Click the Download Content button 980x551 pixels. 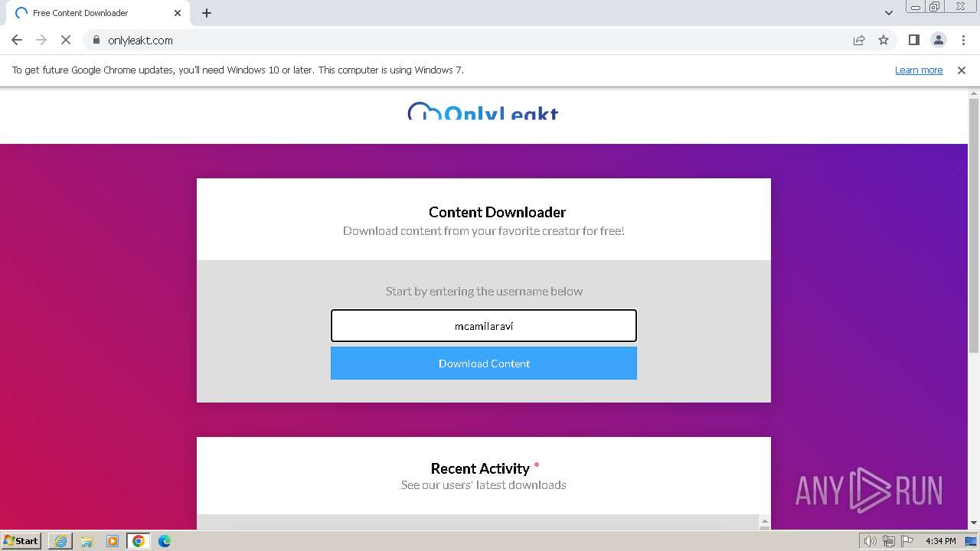click(x=484, y=363)
